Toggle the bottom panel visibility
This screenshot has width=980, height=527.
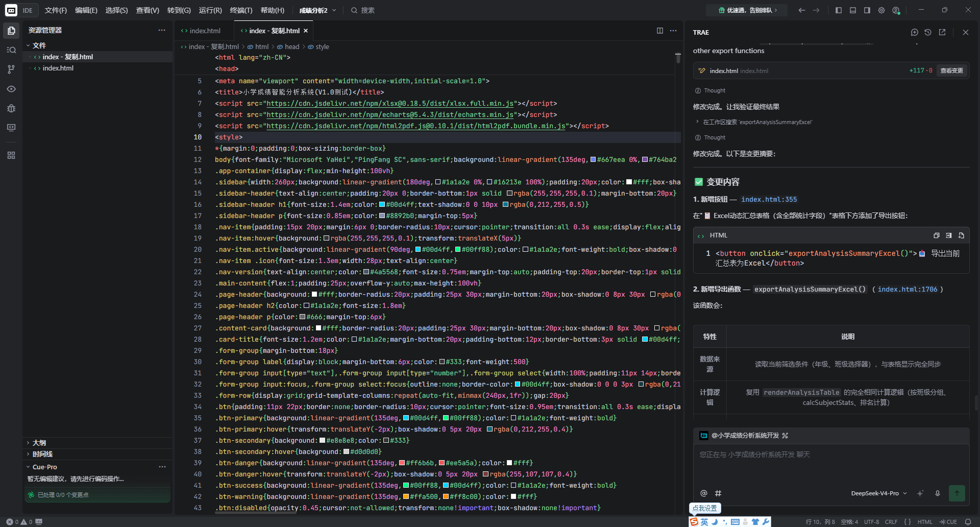(x=853, y=10)
